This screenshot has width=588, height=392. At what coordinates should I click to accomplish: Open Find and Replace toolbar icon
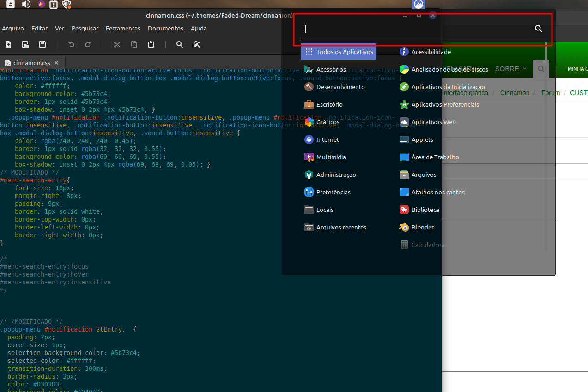tap(196, 45)
